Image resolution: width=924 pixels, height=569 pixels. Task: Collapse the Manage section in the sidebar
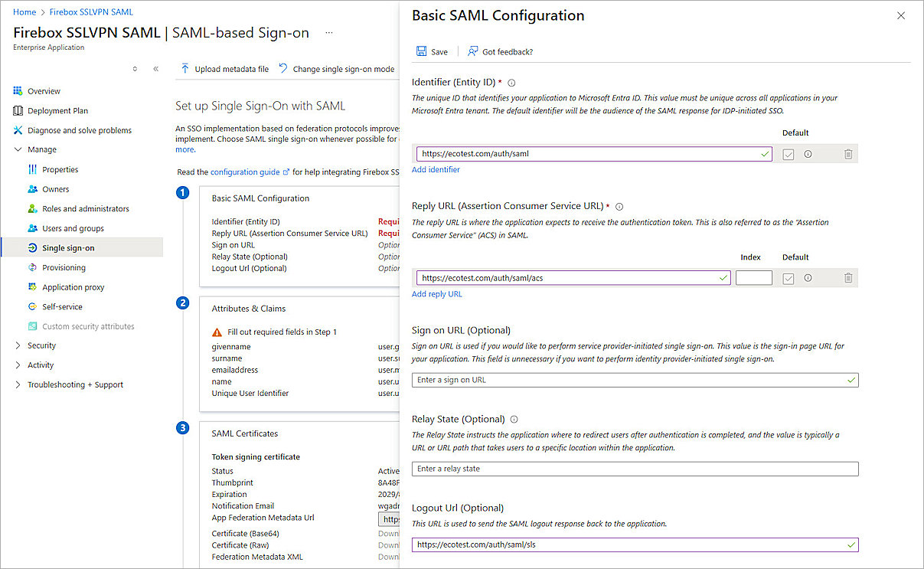coord(18,149)
